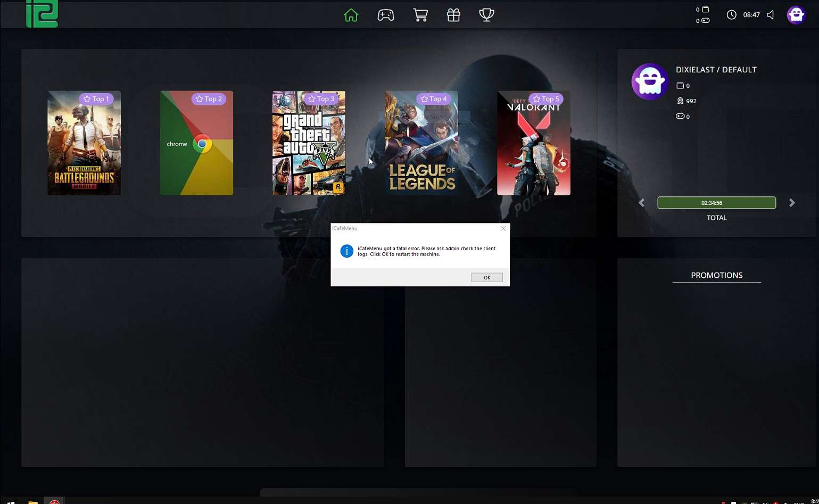Launch League of Legends tile
The image size is (819, 504).
pos(421,143)
